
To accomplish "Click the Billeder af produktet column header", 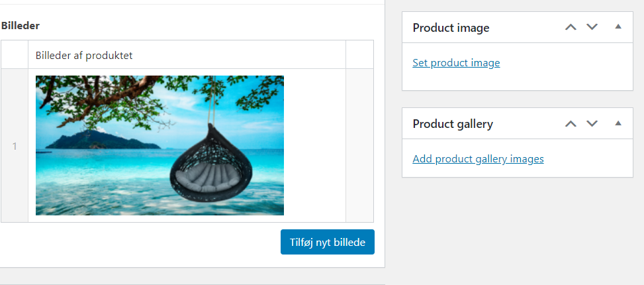I will pos(84,55).
